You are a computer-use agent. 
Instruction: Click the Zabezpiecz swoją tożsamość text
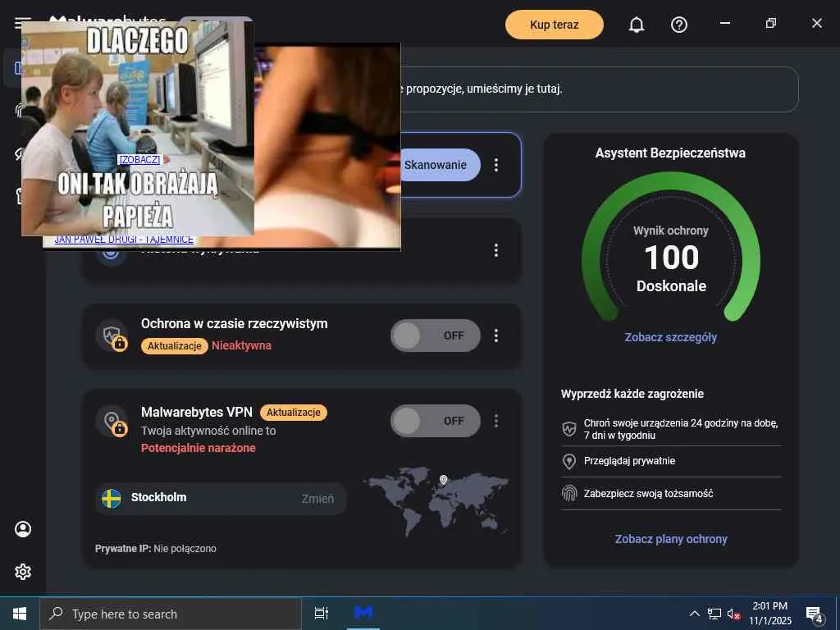pos(648,494)
